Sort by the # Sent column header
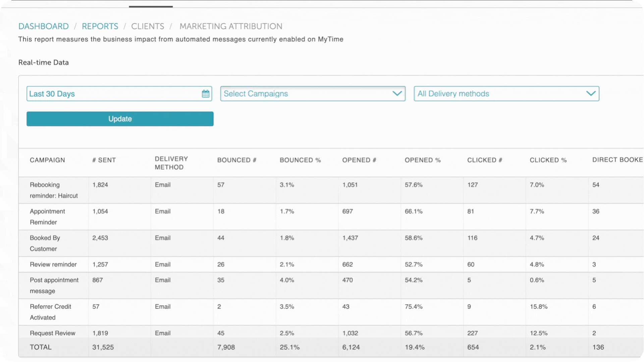This screenshot has width=644, height=362. tap(104, 160)
